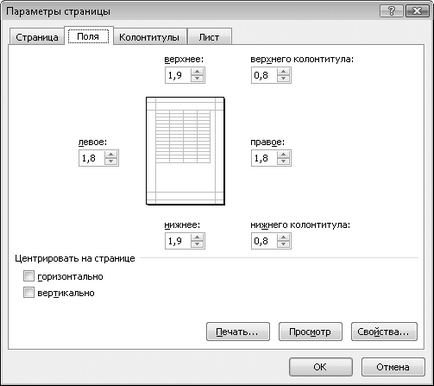Click the help question mark button
This screenshot has height=386, width=434.
tap(391, 11)
